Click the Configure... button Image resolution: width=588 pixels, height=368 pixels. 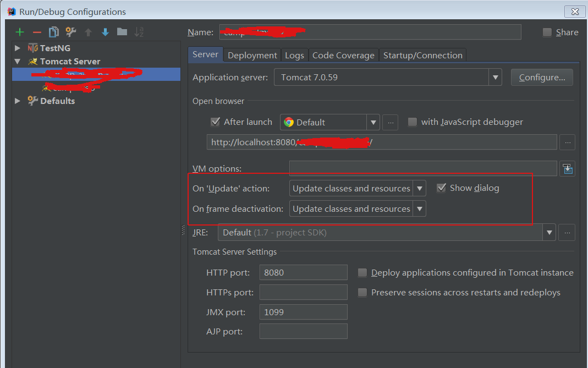point(542,77)
